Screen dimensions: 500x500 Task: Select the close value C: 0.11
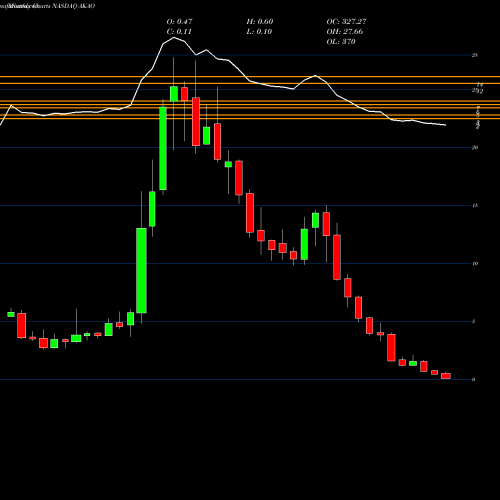(179, 32)
